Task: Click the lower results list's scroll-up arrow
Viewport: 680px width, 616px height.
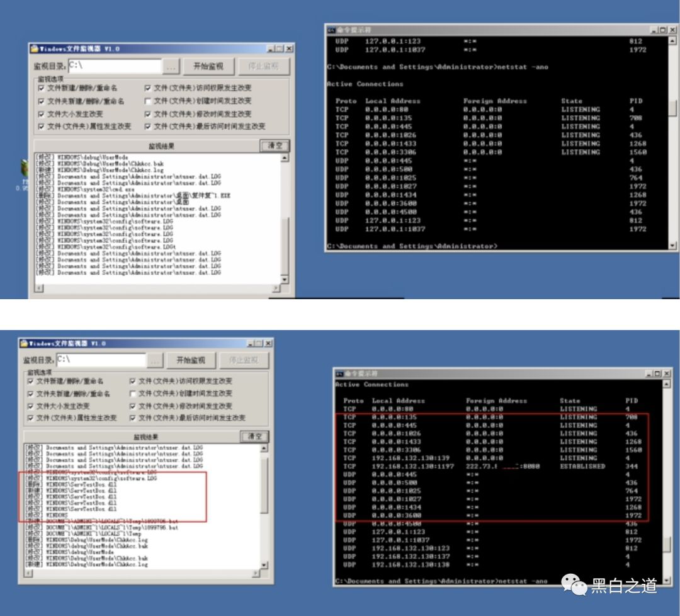Action: pos(264,448)
